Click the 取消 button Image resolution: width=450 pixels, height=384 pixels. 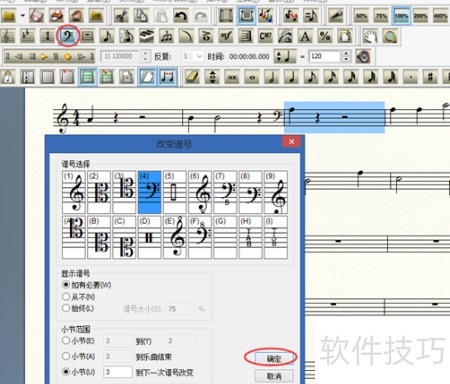[x=274, y=376]
